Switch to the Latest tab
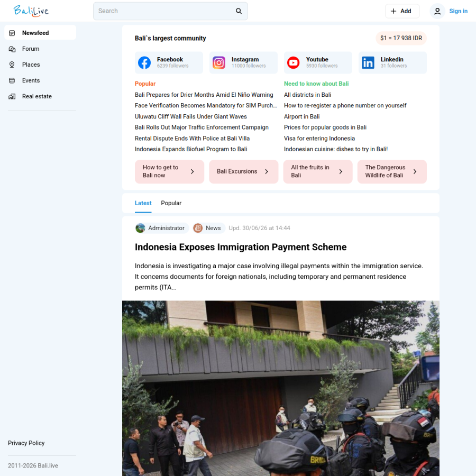 tap(143, 203)
